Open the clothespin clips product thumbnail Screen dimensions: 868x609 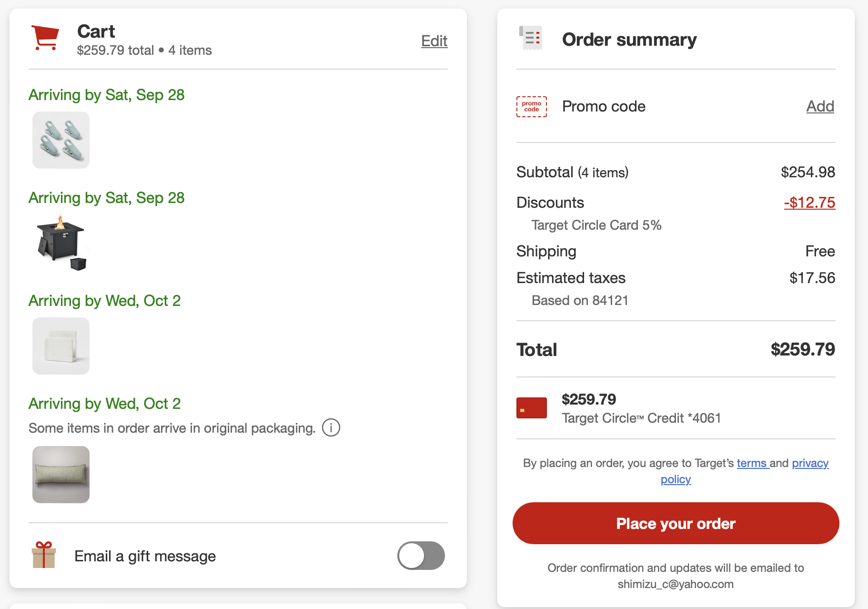[x=61, y=140]
